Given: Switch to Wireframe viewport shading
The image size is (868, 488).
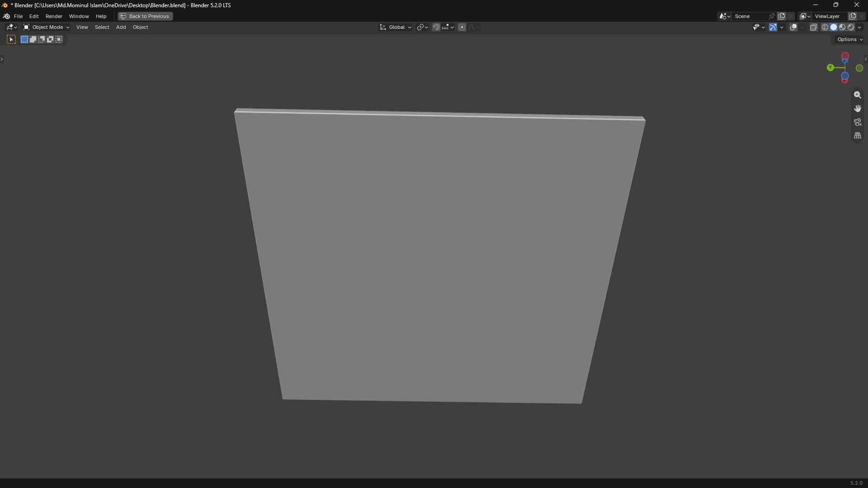Looking at the screenshot, I should point(825,28).
